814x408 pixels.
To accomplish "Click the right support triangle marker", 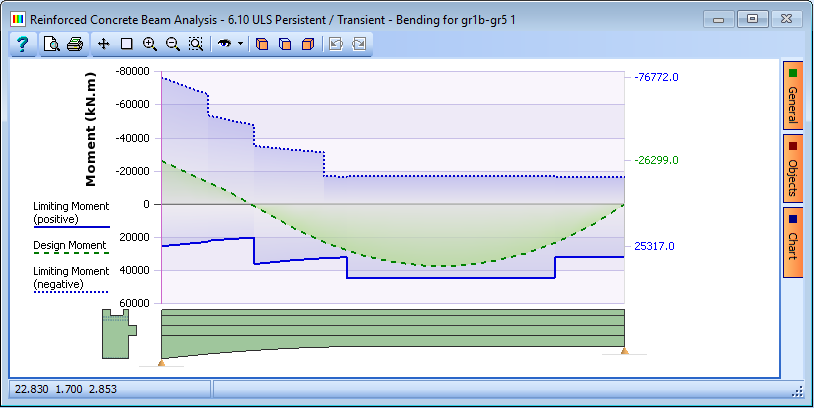I will point(625,351).
